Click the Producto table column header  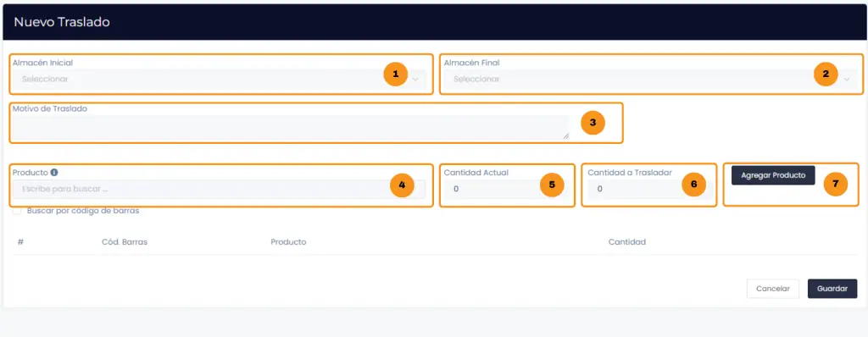coord(288,242)
